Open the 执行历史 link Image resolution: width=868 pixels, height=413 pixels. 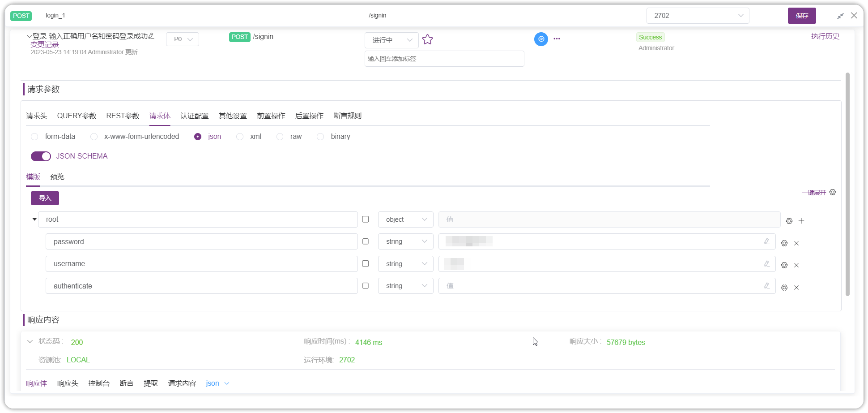pyautogui.click(x=825, y=36)
